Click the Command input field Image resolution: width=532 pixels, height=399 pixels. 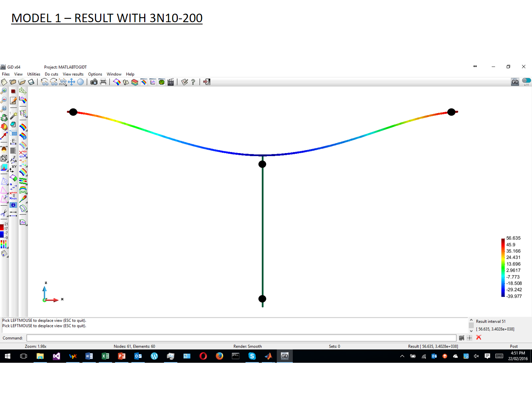(x=241, y=338)
